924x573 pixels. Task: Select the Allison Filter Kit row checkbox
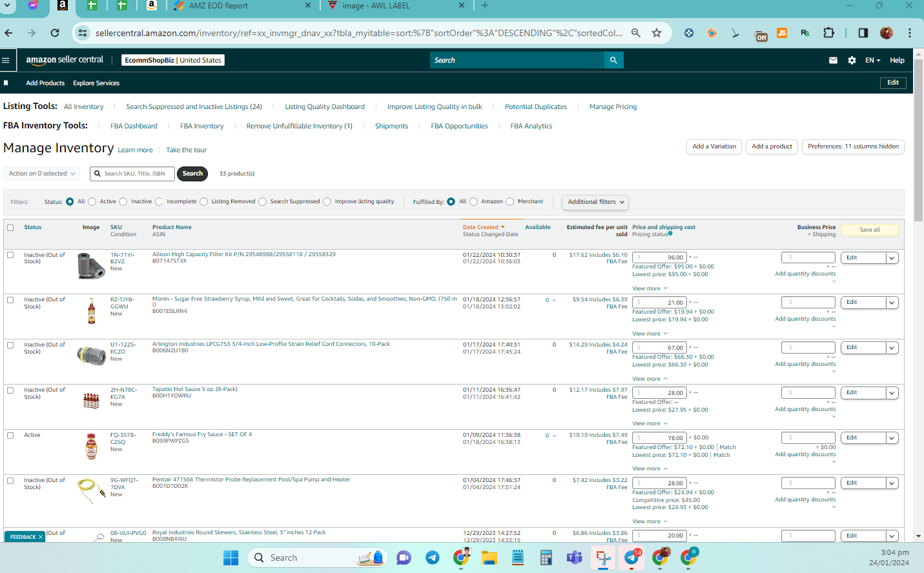tap(10, 255)
